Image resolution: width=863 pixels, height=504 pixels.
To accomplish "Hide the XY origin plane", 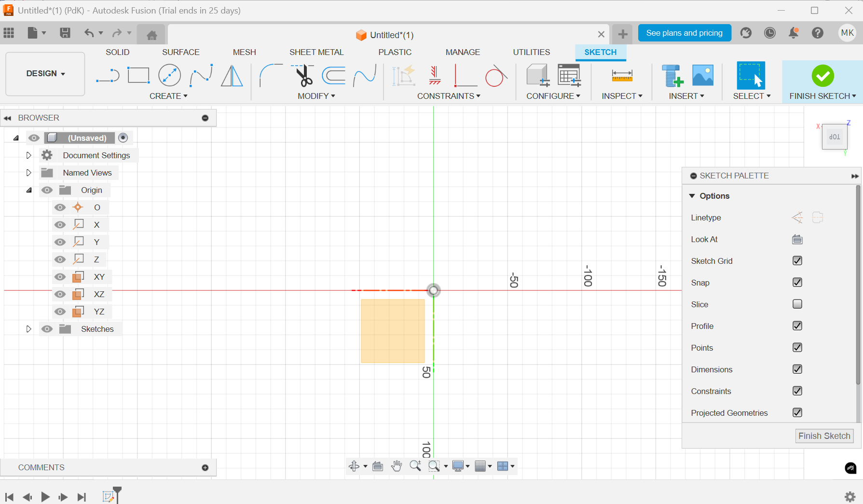I will 60,277.
